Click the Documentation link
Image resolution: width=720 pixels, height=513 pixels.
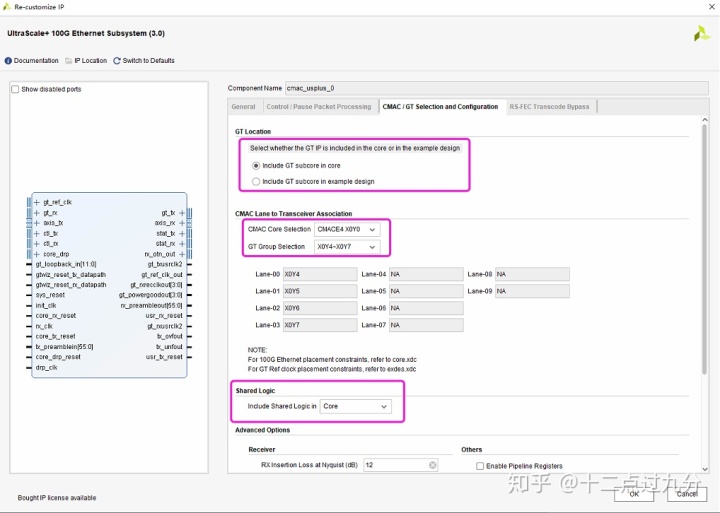[x=36, y=61]
